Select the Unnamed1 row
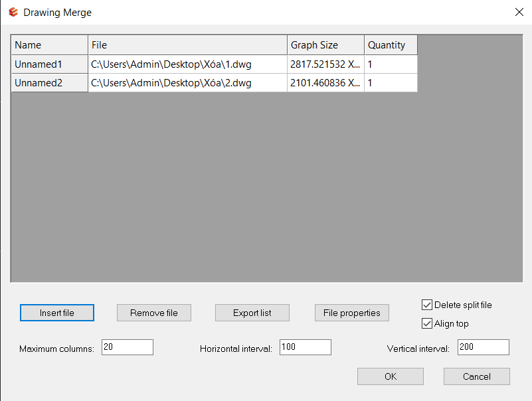532x401 pixels. [x=49, y=64]
